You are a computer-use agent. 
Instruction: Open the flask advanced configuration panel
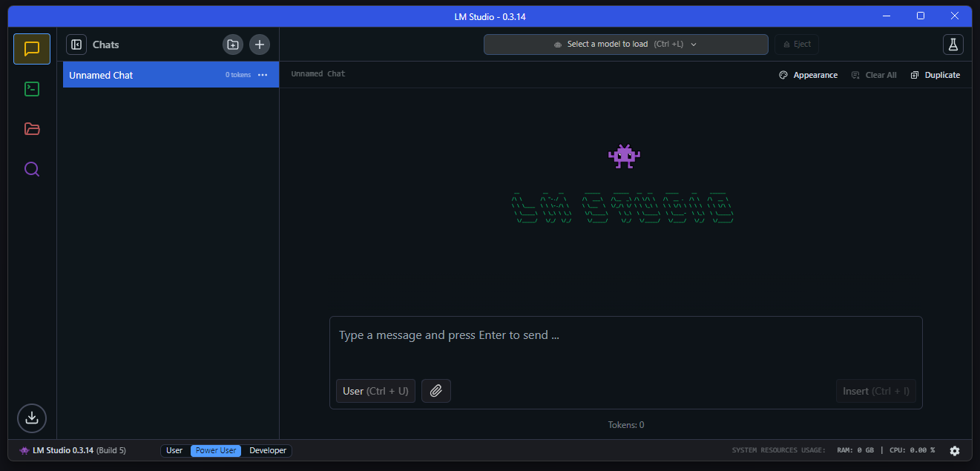(953, 45)
